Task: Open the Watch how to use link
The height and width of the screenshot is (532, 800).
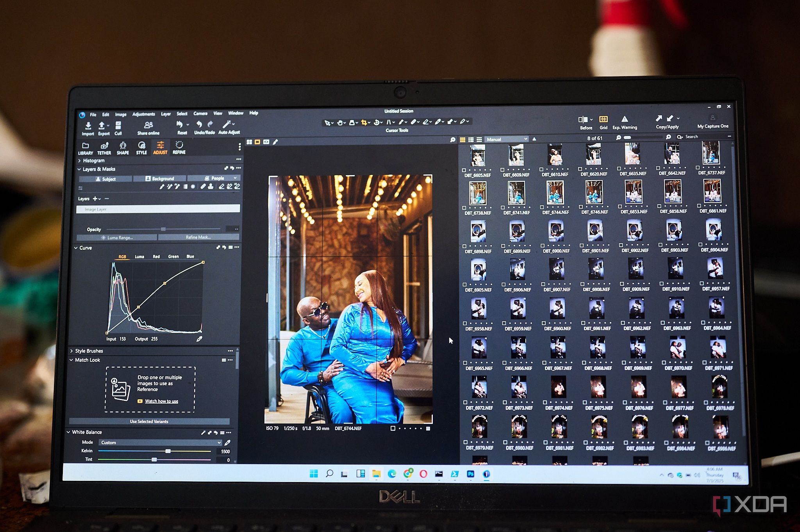Action: 161,401
